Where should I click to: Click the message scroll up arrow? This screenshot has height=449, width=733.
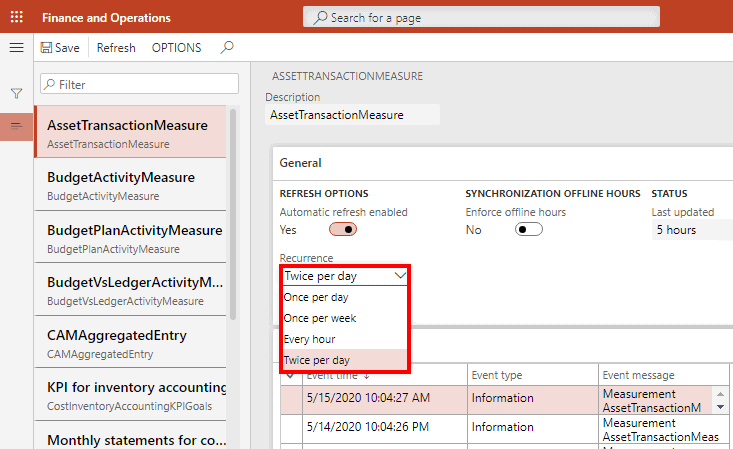(x=720, y=394)
